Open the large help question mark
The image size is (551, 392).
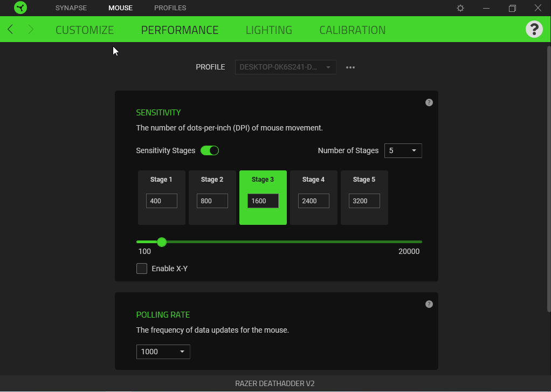pyautogui.click(x=534, y=29)
